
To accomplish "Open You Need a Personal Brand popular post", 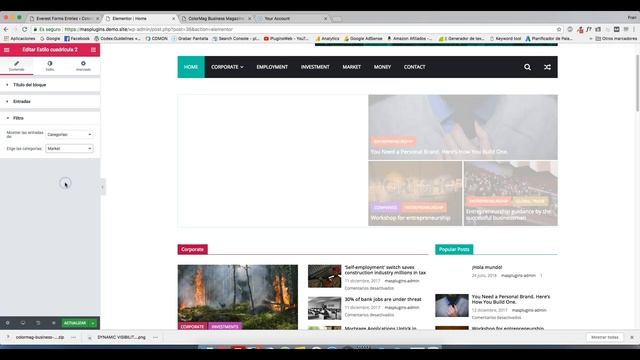I will 511,299.
